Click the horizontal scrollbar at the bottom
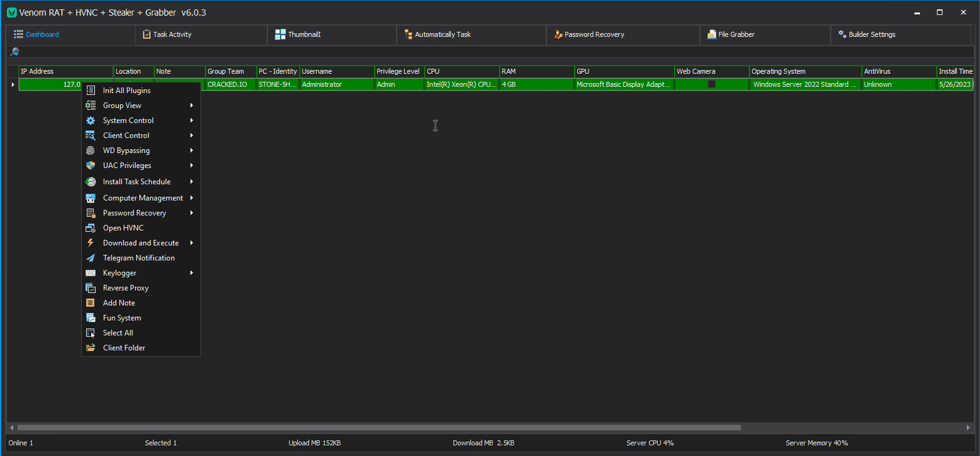This screenshot has height=456, width=980. (x=379, y=428)
